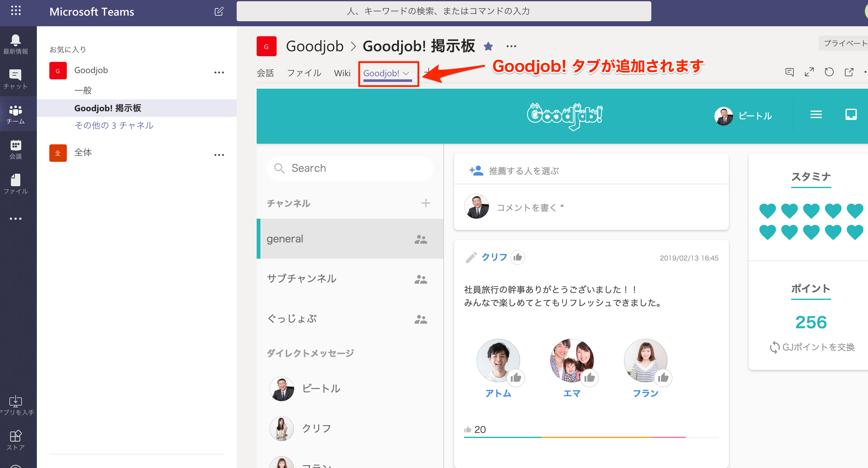The width and height of the screenshot is (868, 468).
Task: Open more options for Goodjob team
Action: [219, 72]
